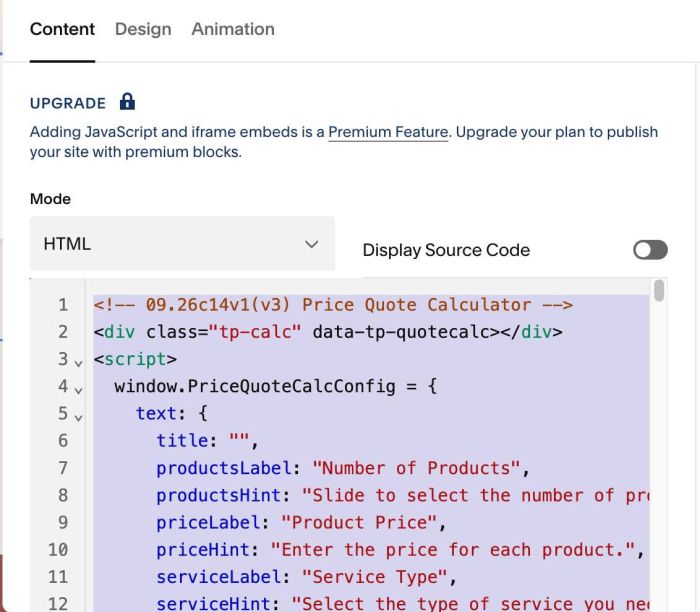700x612 pixels.
Task: Click the serviceHint code line
Action: pos(403,604)
